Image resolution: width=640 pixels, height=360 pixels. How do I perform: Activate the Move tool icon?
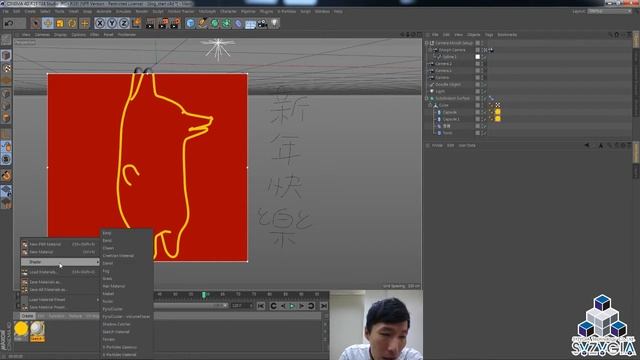48,23
